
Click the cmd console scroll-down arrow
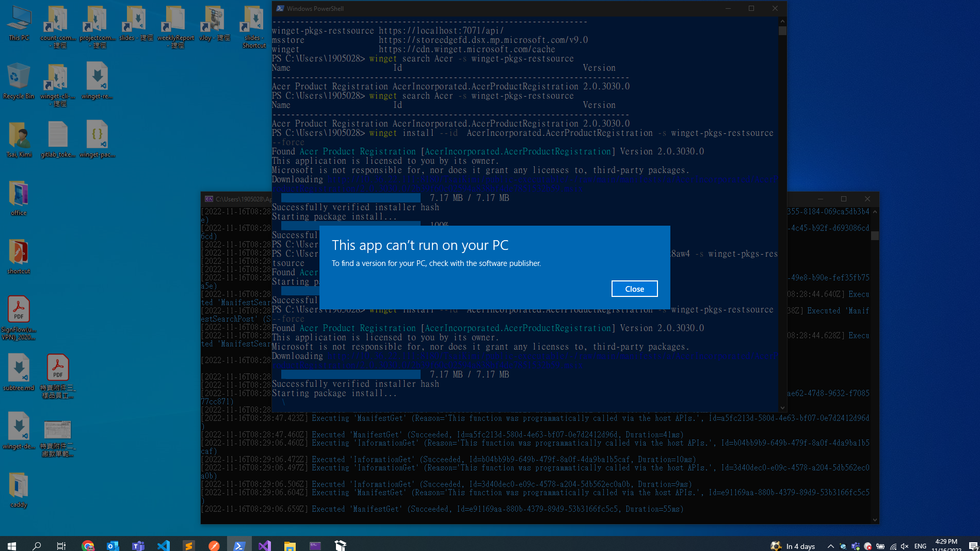click(875, 519)
